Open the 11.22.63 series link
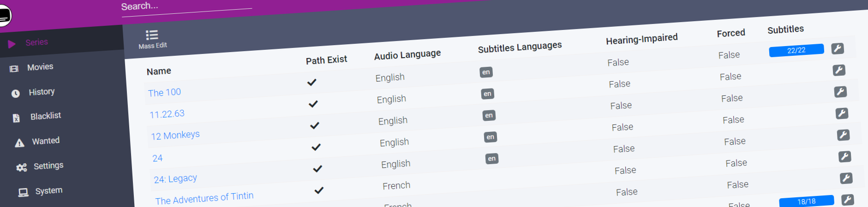Screen dimensions: 868x207 pyautogui.click(x=167, y=114)
